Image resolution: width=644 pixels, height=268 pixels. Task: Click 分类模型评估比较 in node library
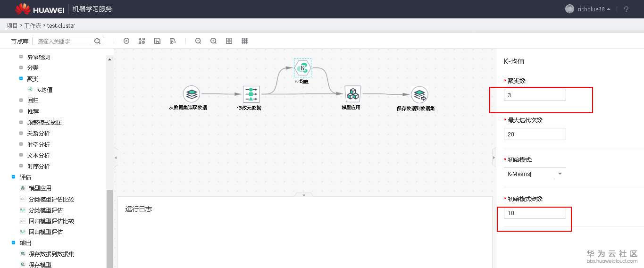(51, 199)
